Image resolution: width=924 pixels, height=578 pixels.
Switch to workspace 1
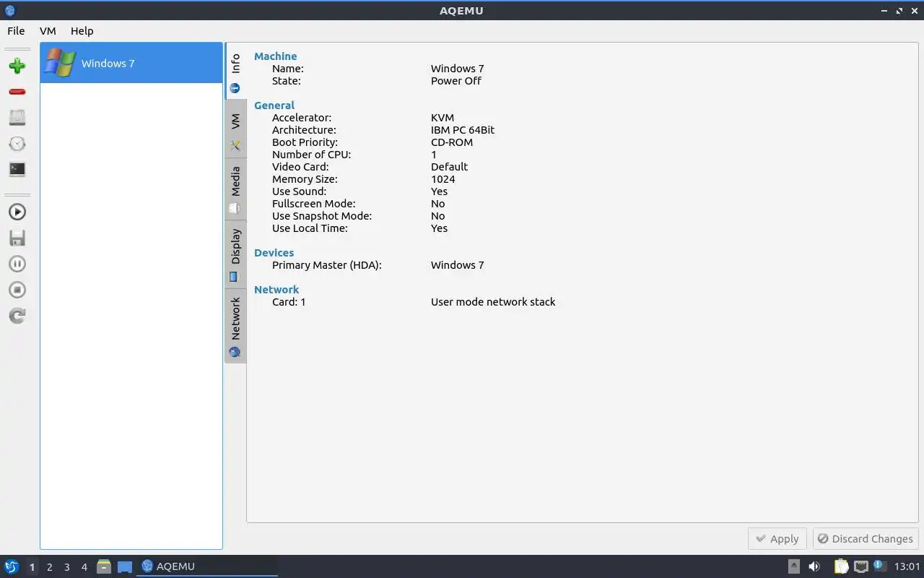(32, 567)
